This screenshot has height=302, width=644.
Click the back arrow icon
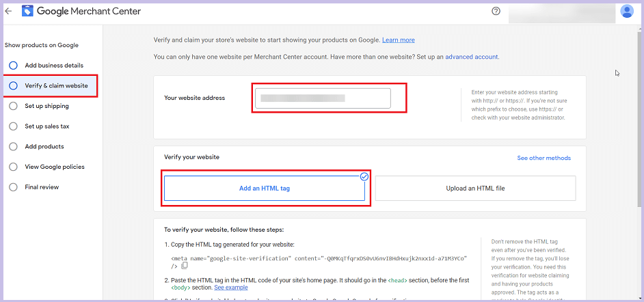click(8, 12)
